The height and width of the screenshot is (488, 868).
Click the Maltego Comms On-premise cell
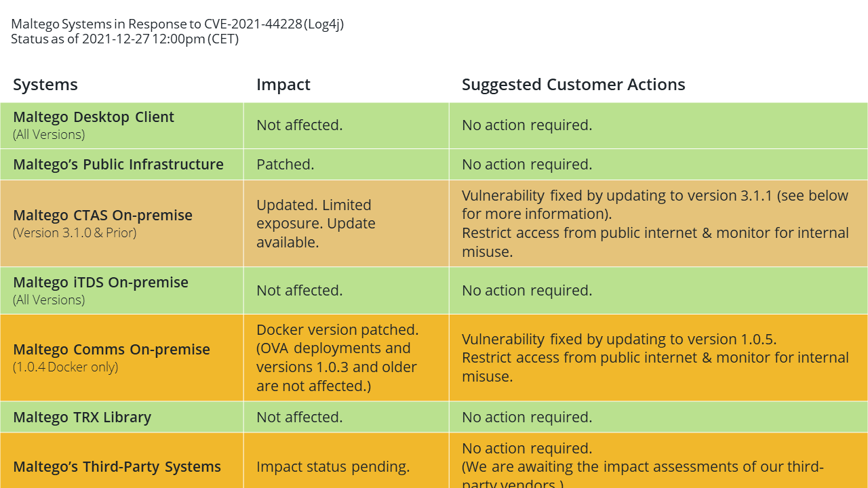(x=122, y=357)
